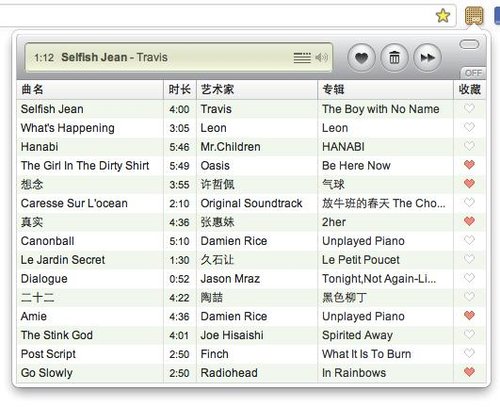Toggle the OFF switch at top right

[473, 73]
